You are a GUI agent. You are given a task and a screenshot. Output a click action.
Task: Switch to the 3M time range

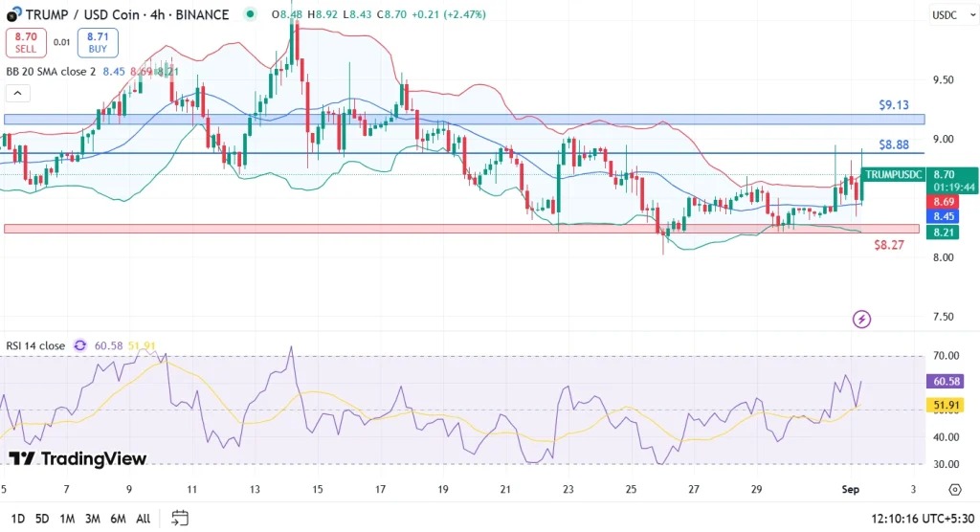tap(93, 518)
